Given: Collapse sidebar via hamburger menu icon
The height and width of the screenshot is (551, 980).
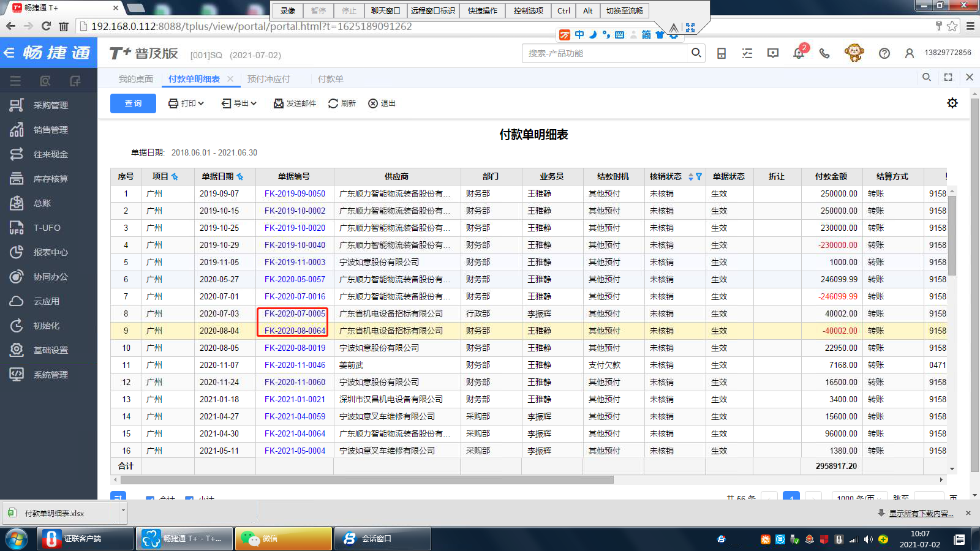Looking at the screenshot, I should (x=15, y=81).
